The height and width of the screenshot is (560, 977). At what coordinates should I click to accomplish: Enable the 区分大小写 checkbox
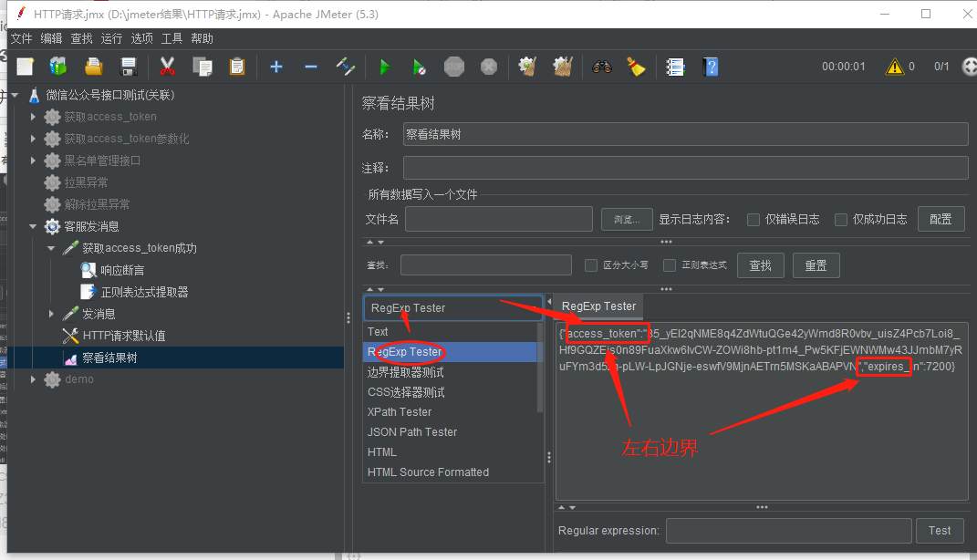tap(591, 265)
